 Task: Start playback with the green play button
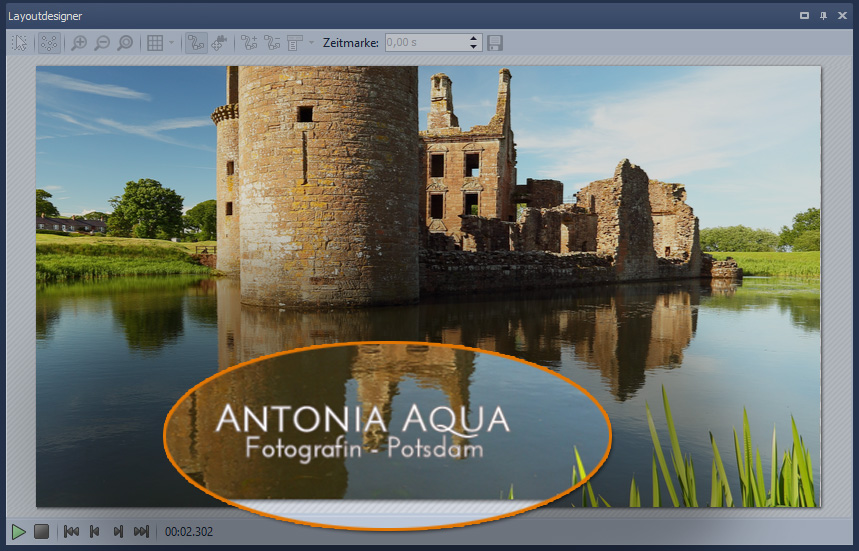coord(19,531)
